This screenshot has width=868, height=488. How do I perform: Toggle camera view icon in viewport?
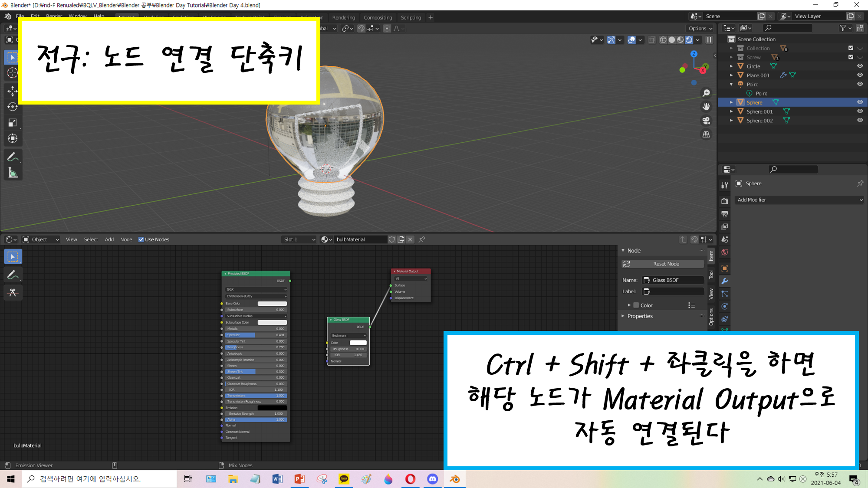(x=706, y=121)
